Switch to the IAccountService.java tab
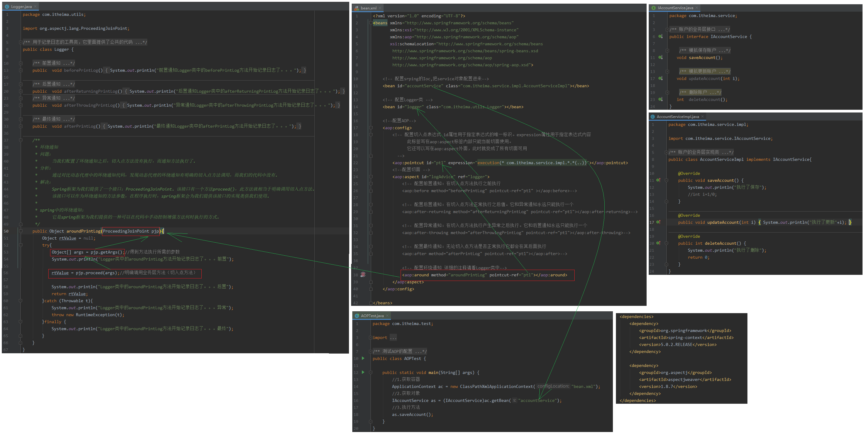868x439 pixels. point(675,8)
